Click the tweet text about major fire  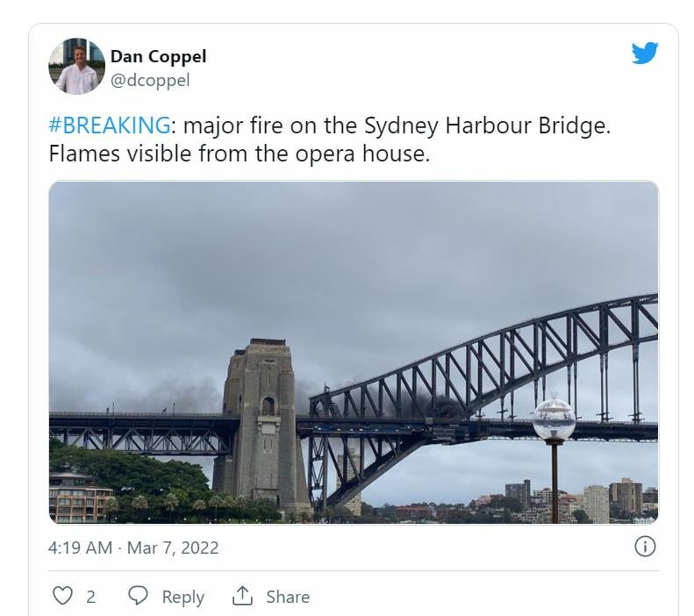(x=329, y=140)
